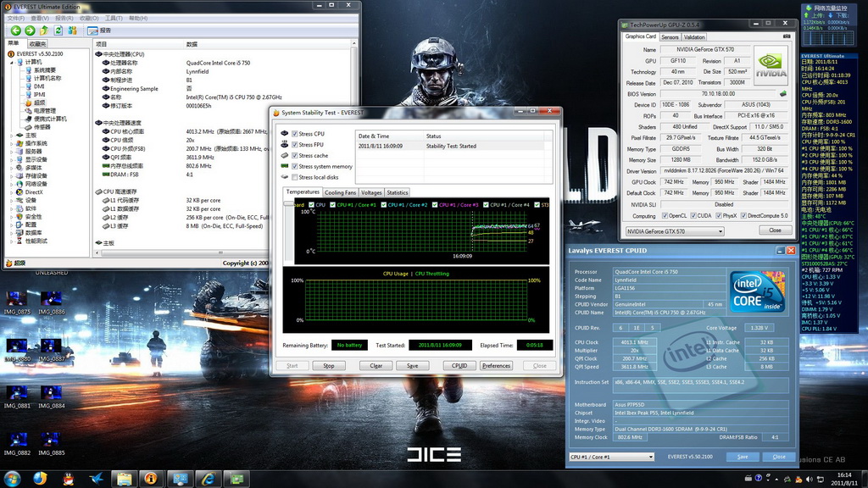Expand the 主板 motherboard tree node
Image resolution: width=868 pixels, height=488 pixels.
coord(12,136)
